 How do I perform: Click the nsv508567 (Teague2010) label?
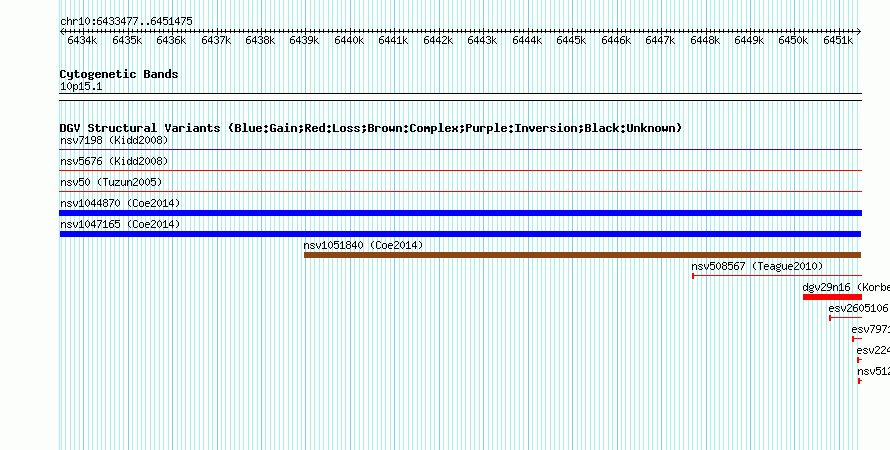point(757,266)
